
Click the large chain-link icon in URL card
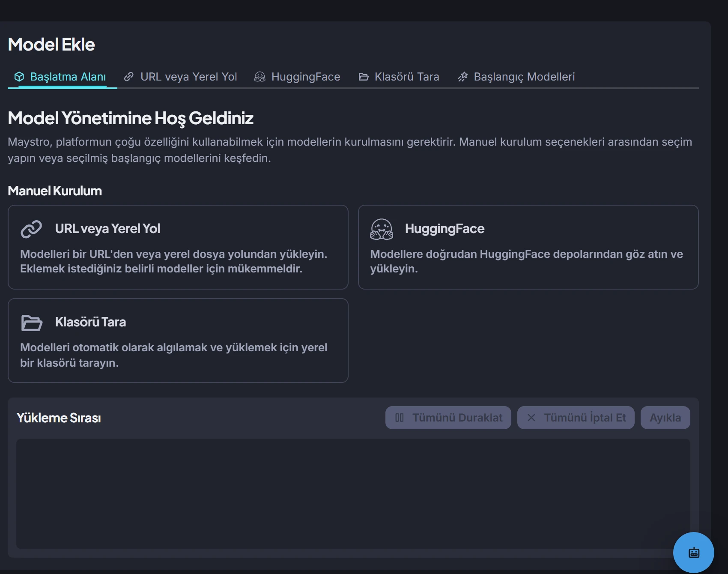[31, 229]
